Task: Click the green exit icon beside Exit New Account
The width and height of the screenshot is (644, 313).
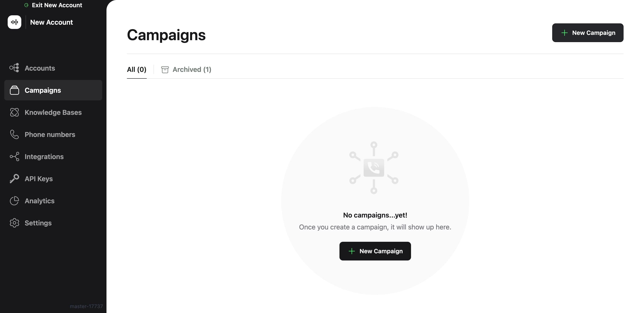Action: (x=26, y=5)
